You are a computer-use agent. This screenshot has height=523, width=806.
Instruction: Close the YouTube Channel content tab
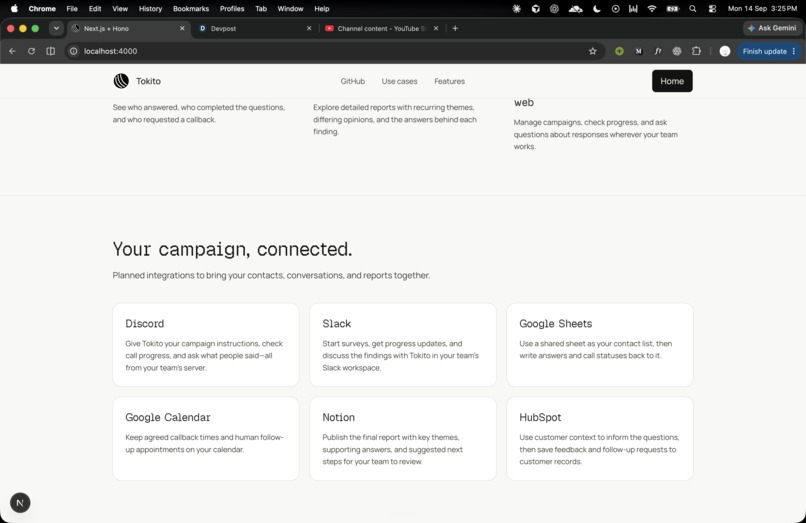[x=436, y=28]
